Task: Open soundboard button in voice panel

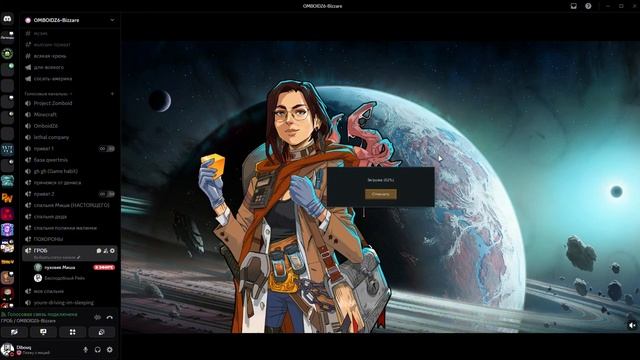Action: tap(101, 332)
